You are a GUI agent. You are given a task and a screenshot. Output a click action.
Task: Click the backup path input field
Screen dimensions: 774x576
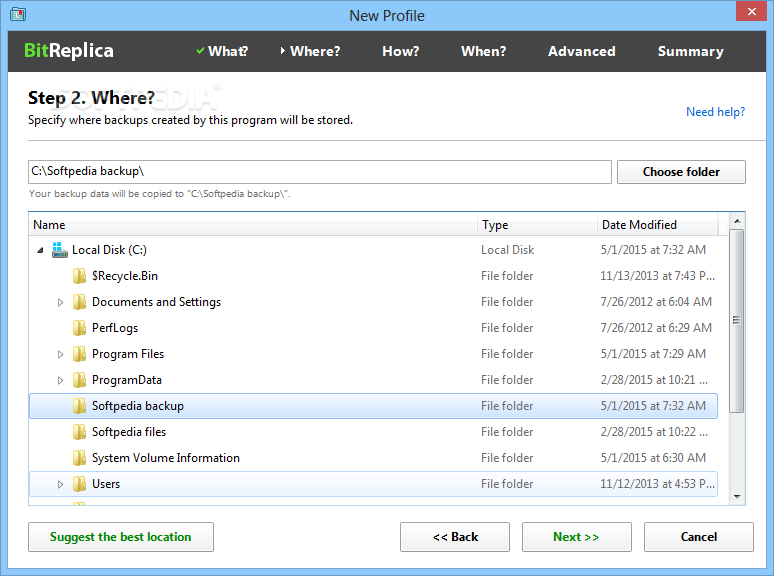pos(319,172)
